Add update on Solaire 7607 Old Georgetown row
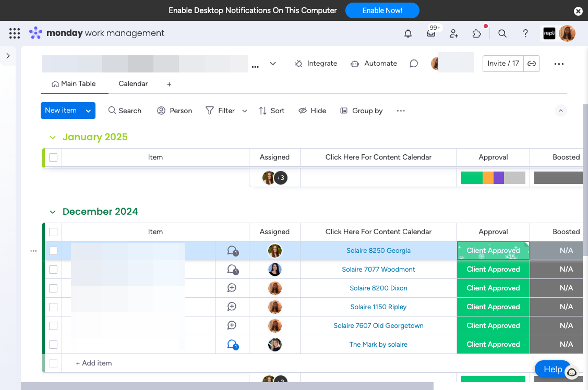The image size is (588, 390). [x=232, y=325]
